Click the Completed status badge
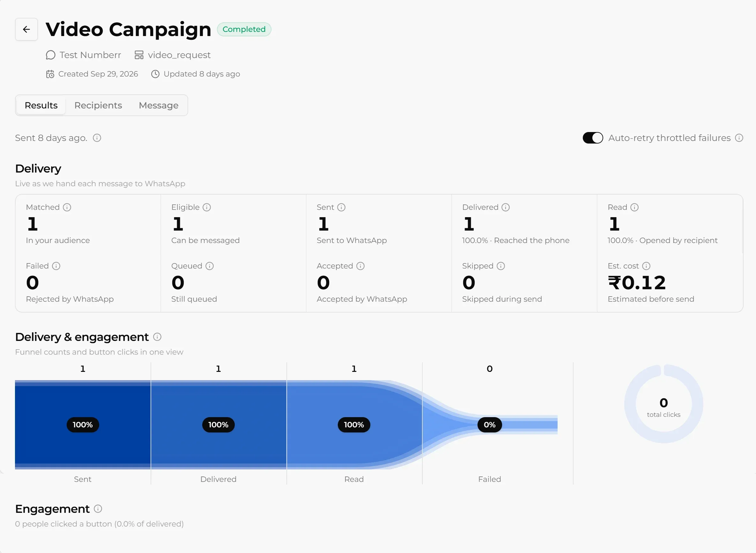This screenshot has height=553, width=756. pos(244,29)
